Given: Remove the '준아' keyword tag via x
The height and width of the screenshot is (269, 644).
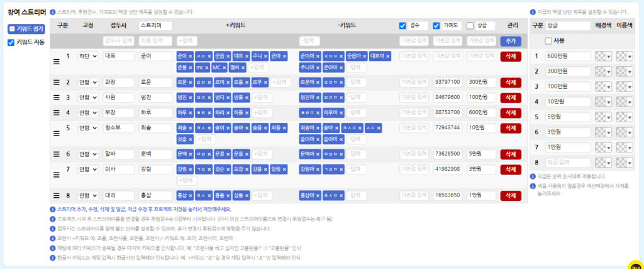Looking at the screenshot, I should click(x=284, y=56).
